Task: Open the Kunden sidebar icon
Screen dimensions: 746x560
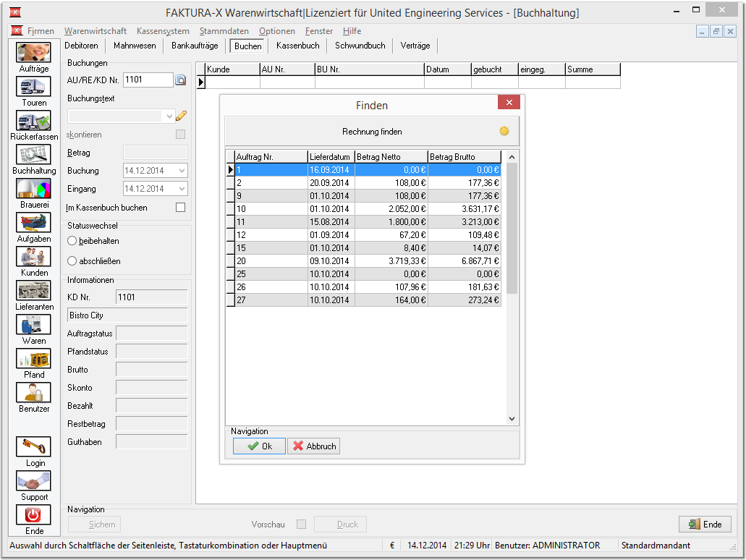Action: point(33,256)
